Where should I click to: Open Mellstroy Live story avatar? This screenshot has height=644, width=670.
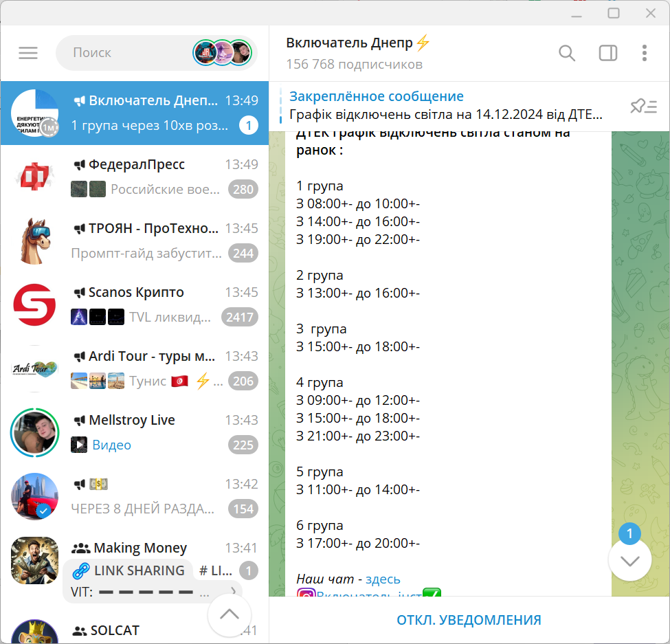pyautogui.click(x=34, y=432)
